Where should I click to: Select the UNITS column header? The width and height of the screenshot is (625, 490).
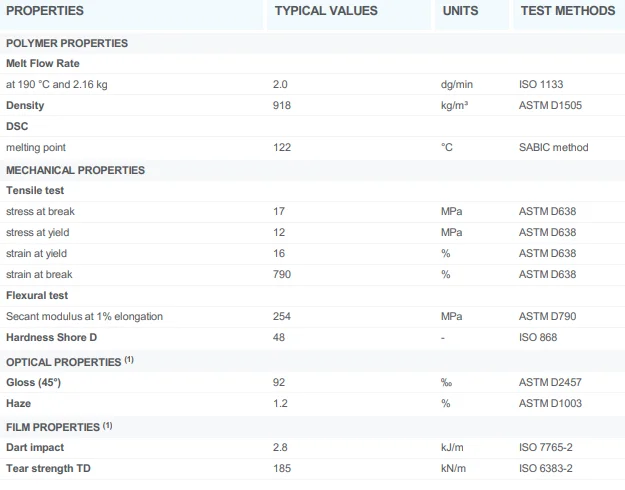click(460, 11)
